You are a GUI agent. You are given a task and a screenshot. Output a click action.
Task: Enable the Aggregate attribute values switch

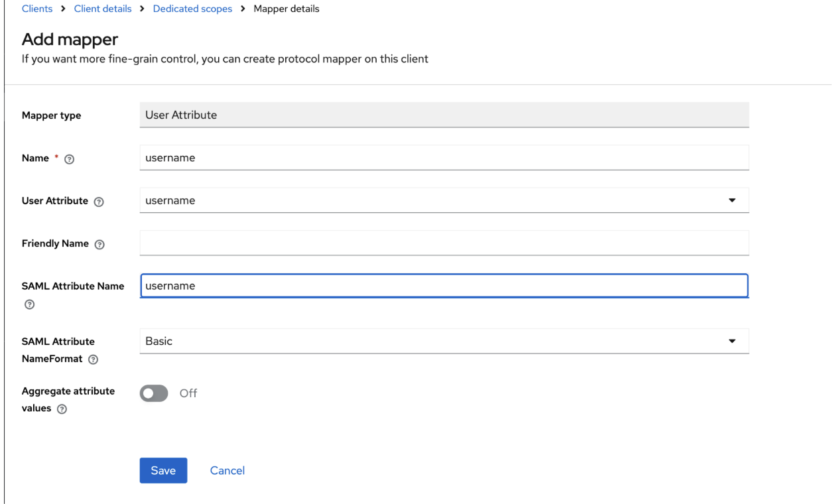pos(154,393)
